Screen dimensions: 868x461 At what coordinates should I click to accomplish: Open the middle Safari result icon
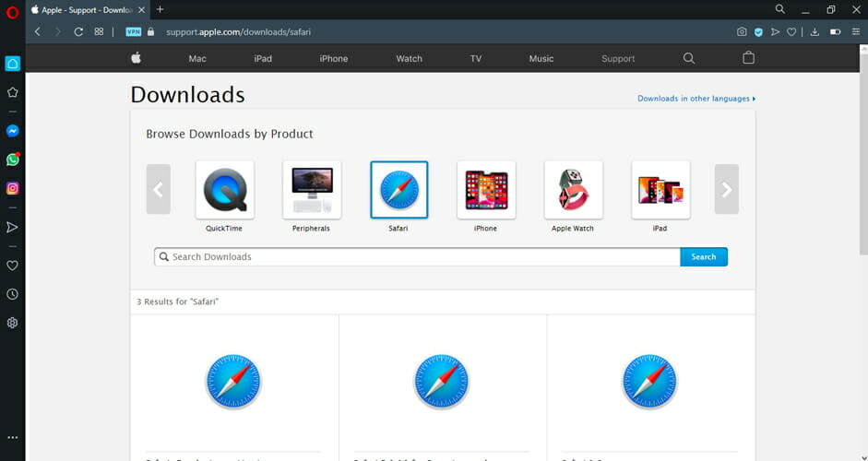[x=442, y=382]
